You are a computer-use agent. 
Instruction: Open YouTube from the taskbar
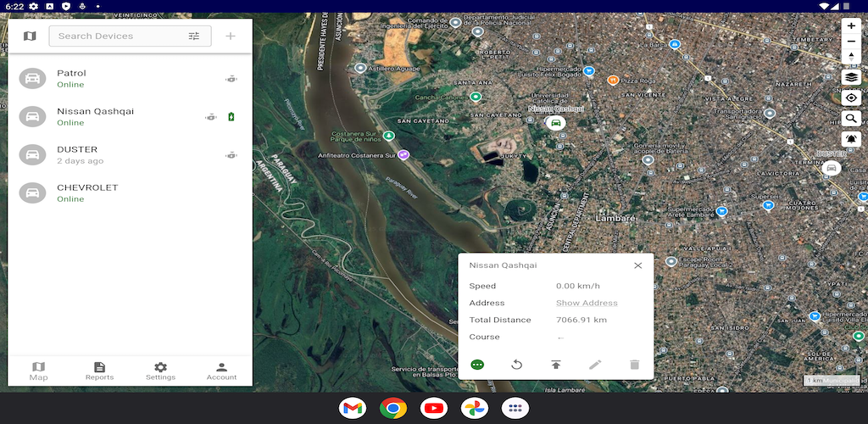434,409
